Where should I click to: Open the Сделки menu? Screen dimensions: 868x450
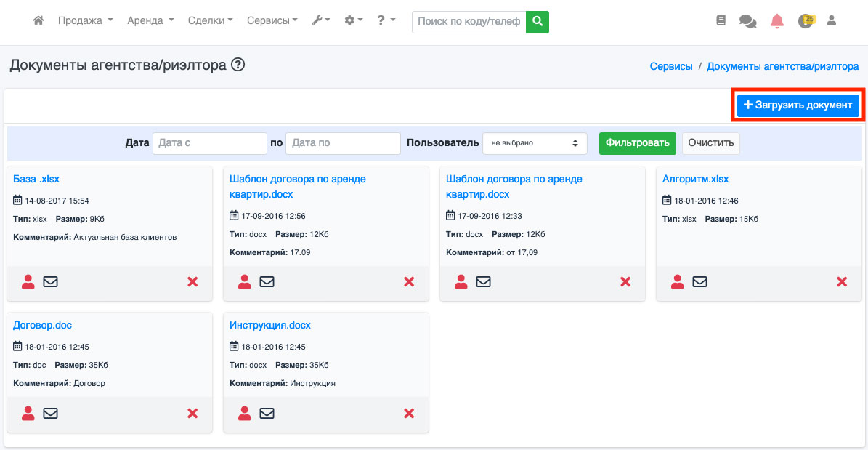pyautogui.click(x=210, y=21)
